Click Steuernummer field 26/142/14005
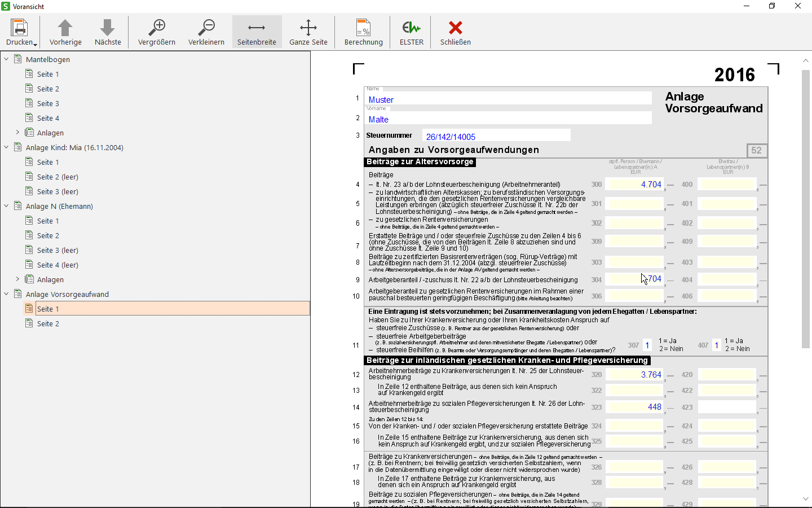This screenshot has width=812, height=508. pos(496,136)
